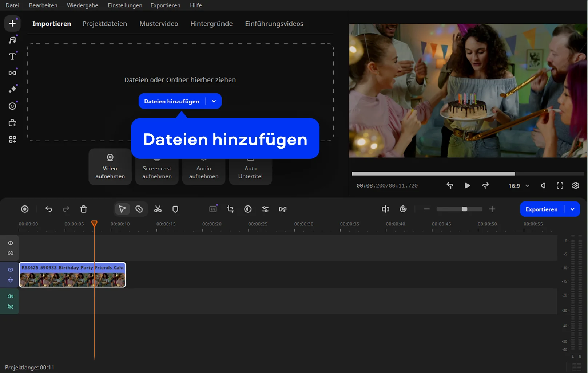Click the undo arrow in timeline toolbar

(x=49, y=209)
